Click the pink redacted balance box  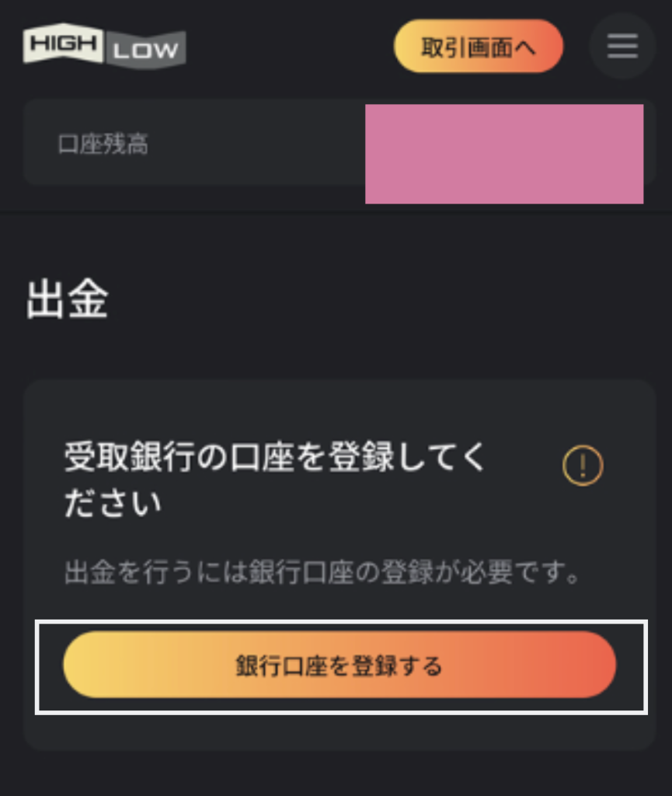(x=503, y=154)
